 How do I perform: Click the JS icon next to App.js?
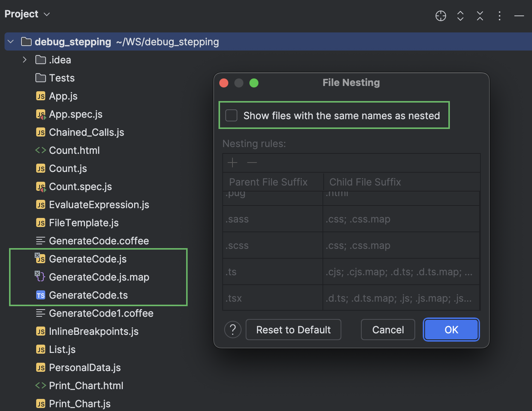[x=41, y=96]
